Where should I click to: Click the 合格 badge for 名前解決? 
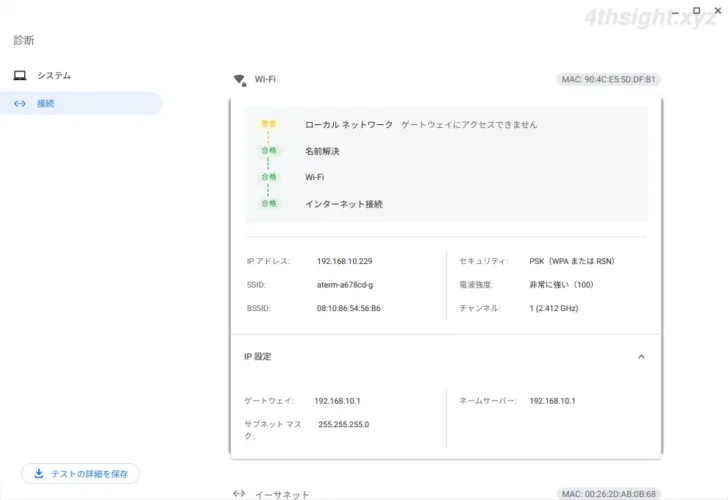tap(269, 150)
